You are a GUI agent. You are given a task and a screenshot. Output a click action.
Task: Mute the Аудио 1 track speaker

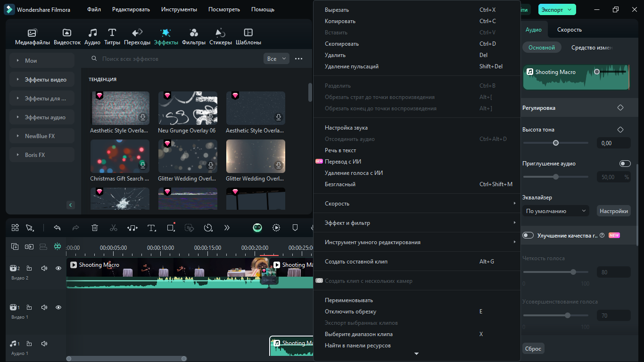(x=44, y=344)
